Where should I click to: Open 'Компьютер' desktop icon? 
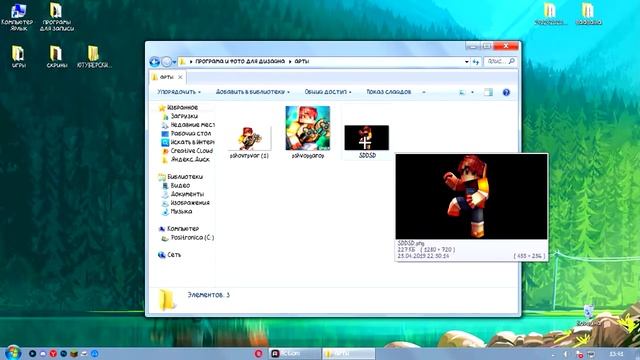[17, 17]
